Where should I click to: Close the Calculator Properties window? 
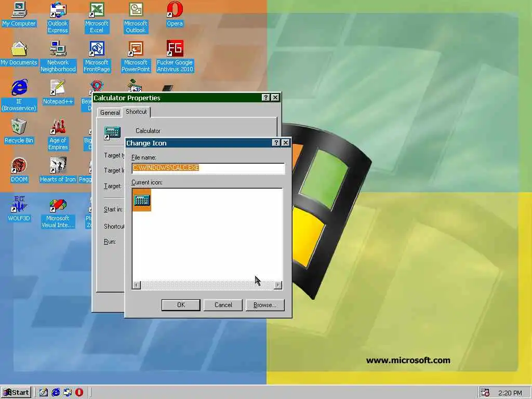[275, 98]
